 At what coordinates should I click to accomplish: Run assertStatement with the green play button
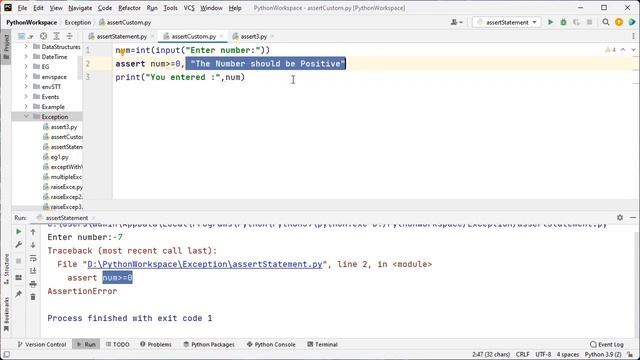pos(550,22)
